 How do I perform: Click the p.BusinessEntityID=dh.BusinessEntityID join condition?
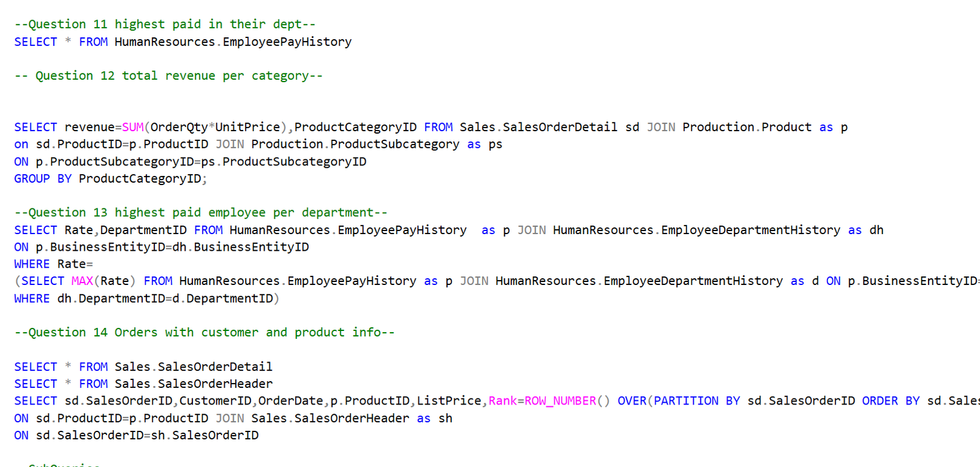[x=172, y=247]
